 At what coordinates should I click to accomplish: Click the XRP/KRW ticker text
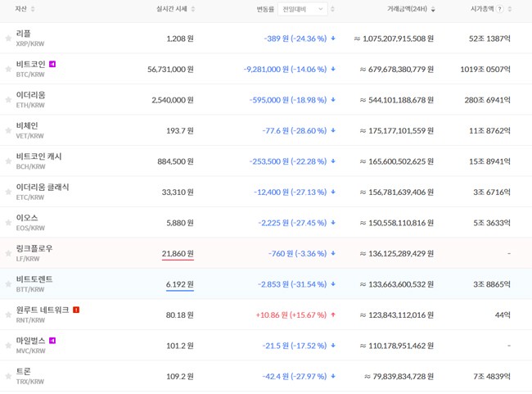click(30, 43)
